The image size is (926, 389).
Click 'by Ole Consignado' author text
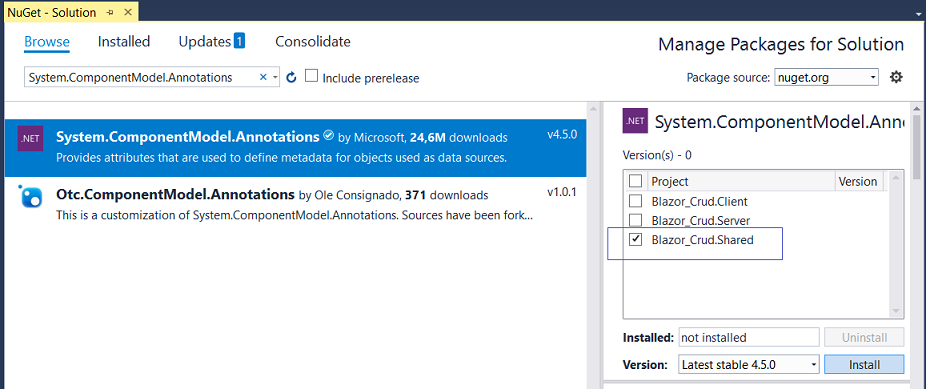click(x=350, y=194)
